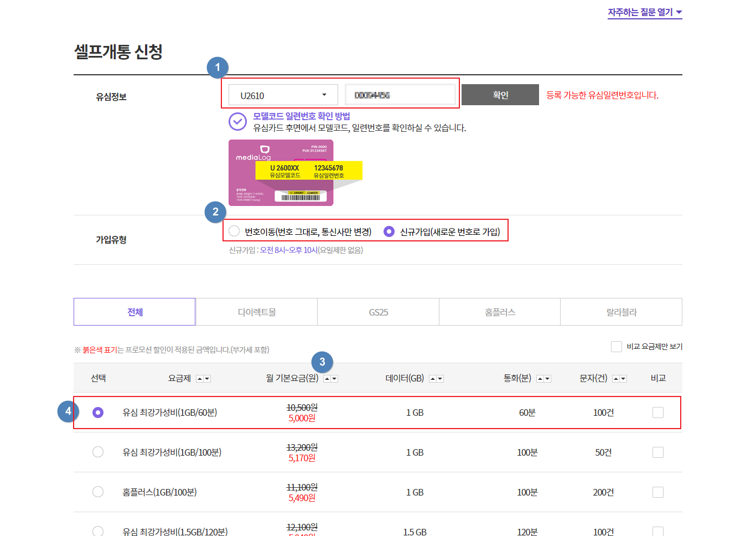The image size is (756, 536).
Task: Click 유심 최강가성비(1.5GB/120분) plan name
Action: [175, 532]
